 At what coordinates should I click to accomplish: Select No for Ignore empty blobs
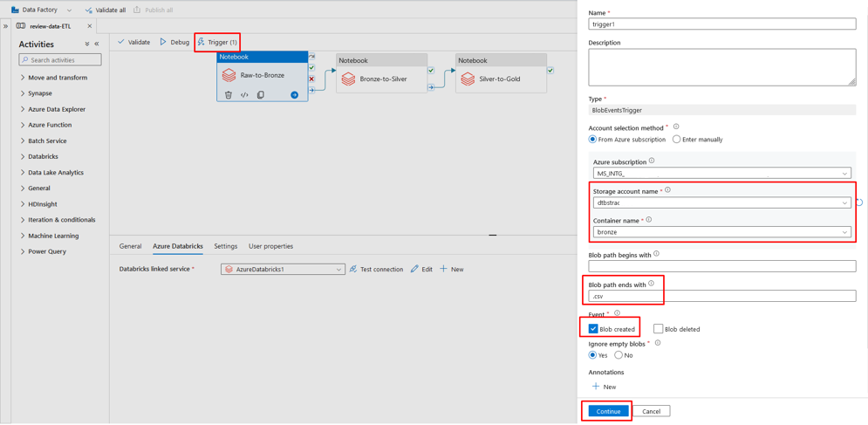[x=619, y=355]
